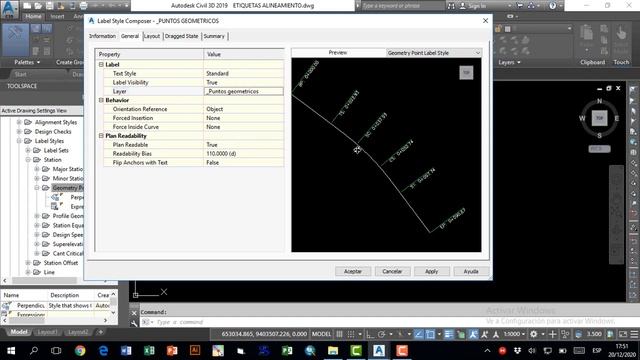Toggle isometric drafting in status bar

coord(400,334)
